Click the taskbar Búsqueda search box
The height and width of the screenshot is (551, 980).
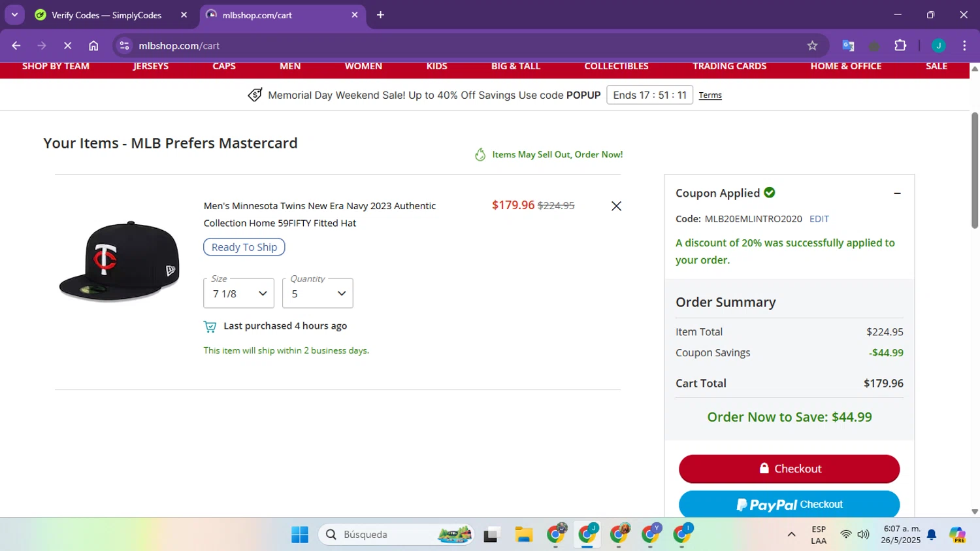[396, 535]
